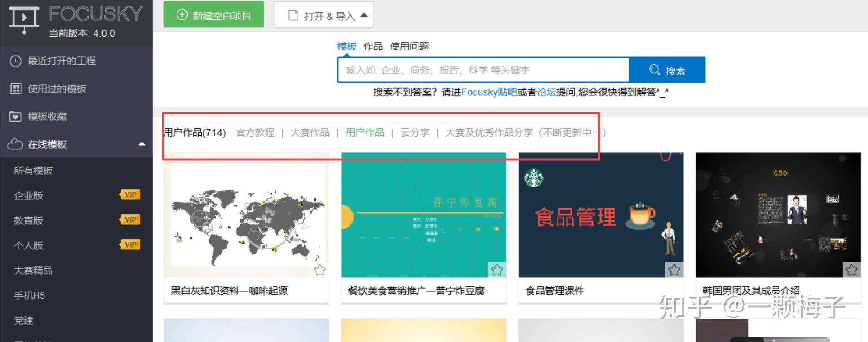Create a new blank project

(x=214, y=15)
